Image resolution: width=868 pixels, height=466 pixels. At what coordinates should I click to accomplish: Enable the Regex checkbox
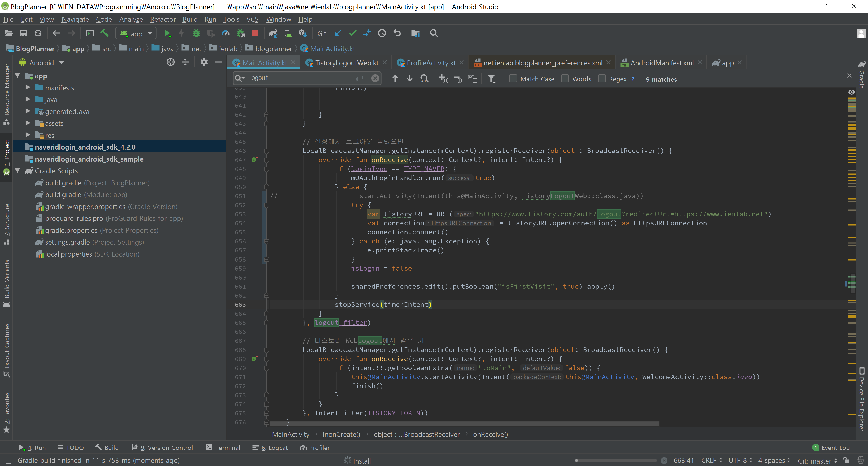(x=602, y=79)
